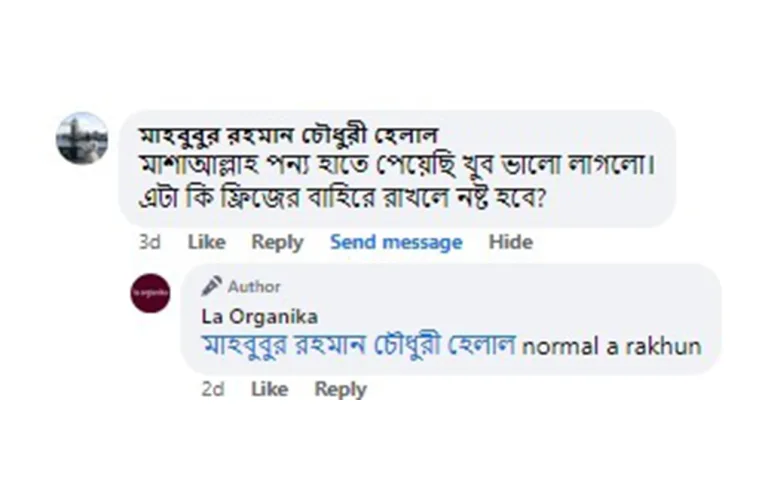Hide the customer's comment

pyautogui.click(x=510, y=242)
